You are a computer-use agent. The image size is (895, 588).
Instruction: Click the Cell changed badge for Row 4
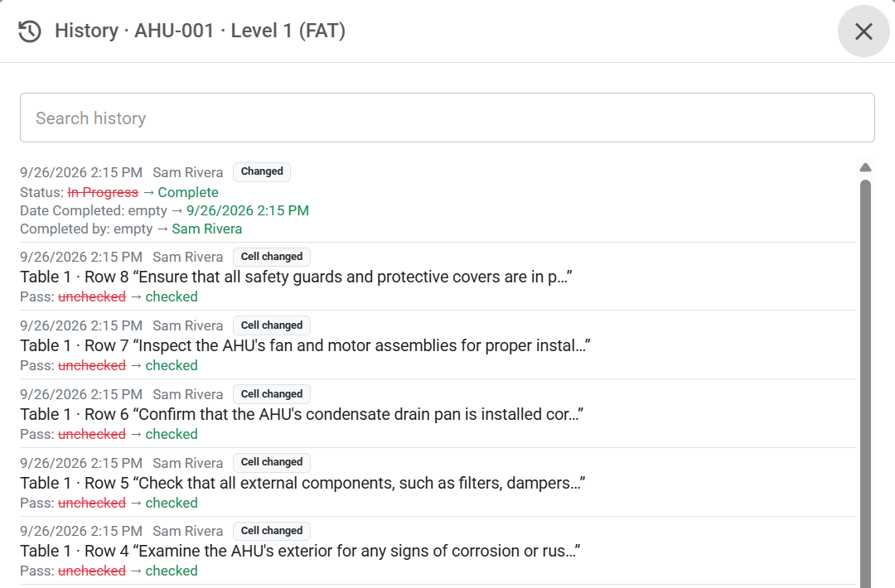click(272, 530)
